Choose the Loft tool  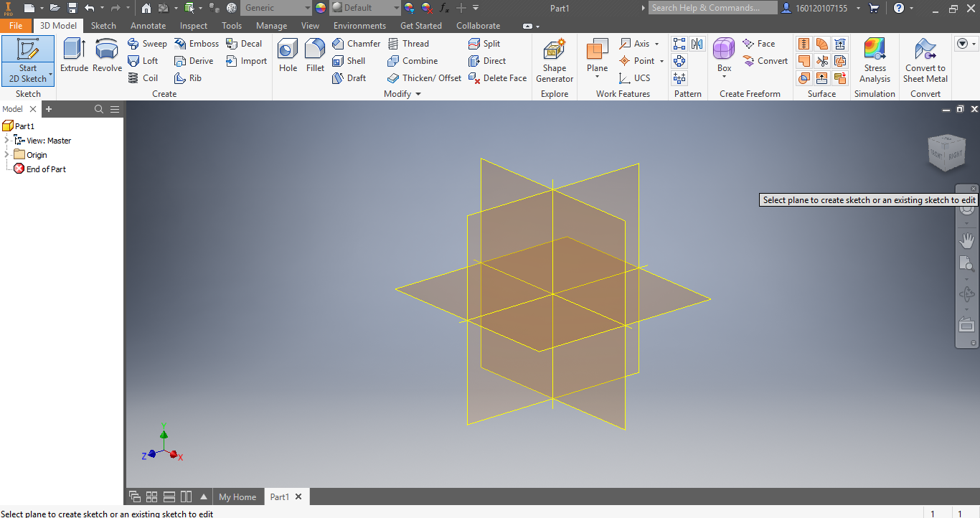(143, 61)
